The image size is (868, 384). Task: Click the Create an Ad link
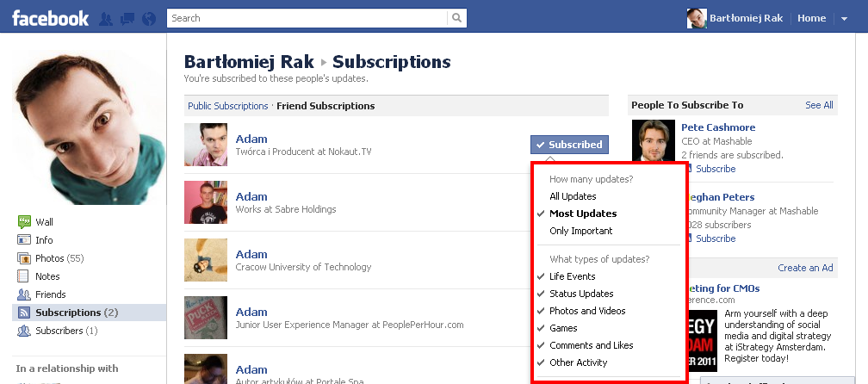[x=805, y=268]
